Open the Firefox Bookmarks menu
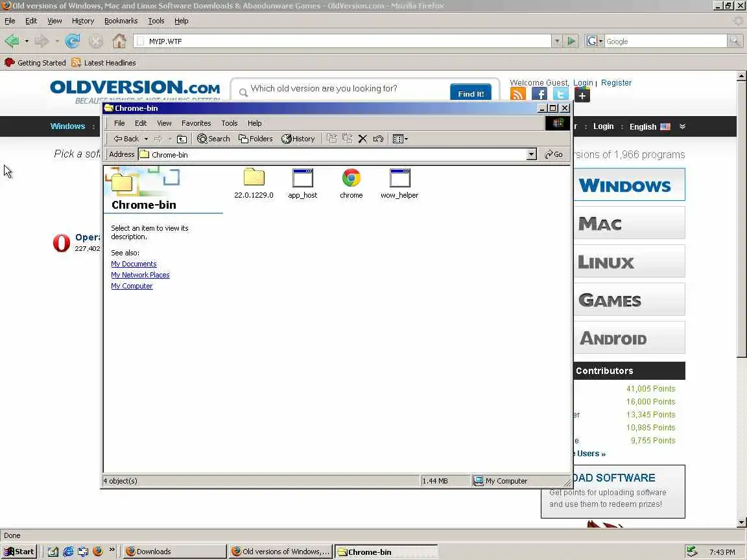The image size is (747, 560). point(121,21)
